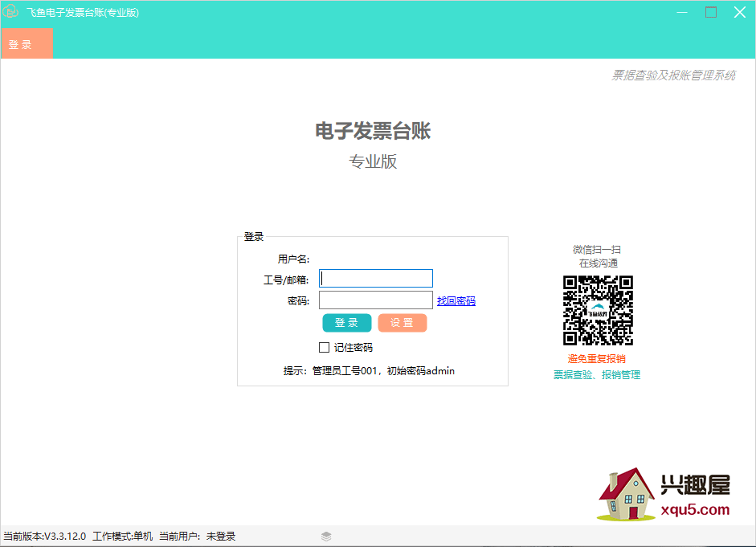756x547 pixels.
Task: Click the 票据查验、报销管理 text under QR code
Action: click(596, 374)
